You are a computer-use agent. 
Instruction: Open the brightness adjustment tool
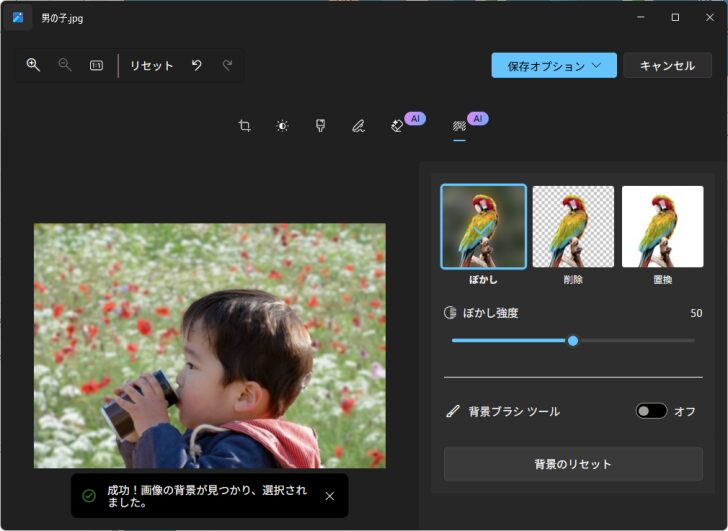tap(282, 126)
